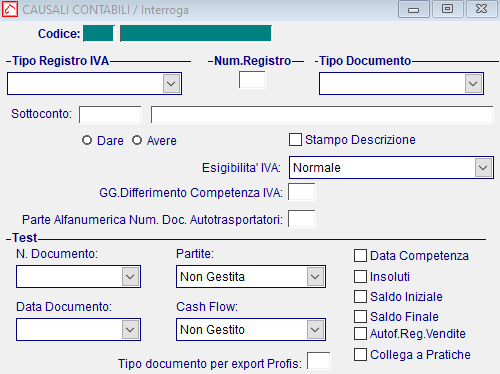Select the Avere radio button
The image size is (500, 374).
click(137, 140)
